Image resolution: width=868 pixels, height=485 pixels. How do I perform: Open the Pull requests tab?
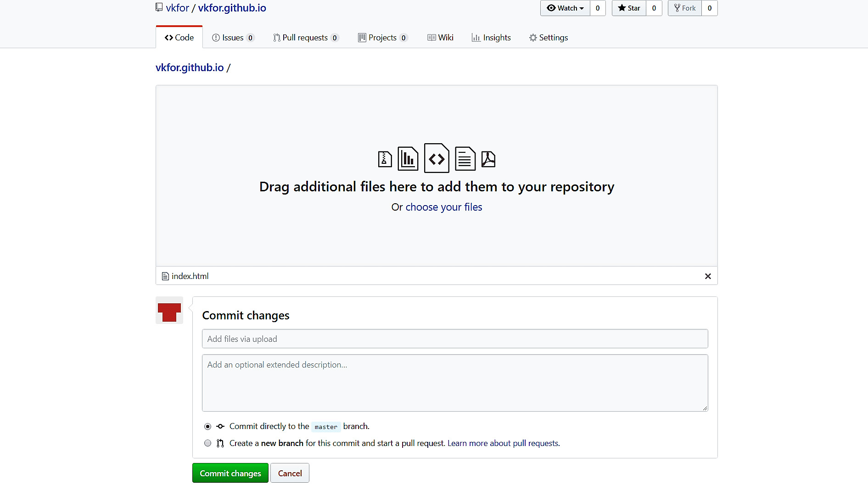305,38
